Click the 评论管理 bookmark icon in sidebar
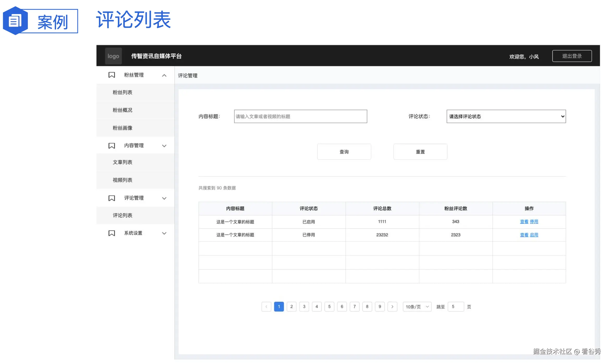This screenshot has width=610, height=364. (112, 198)
